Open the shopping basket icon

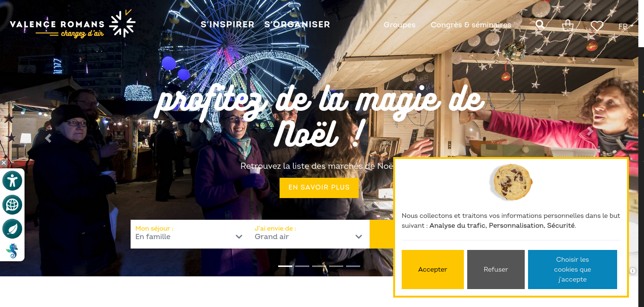(x=568, y=25)
